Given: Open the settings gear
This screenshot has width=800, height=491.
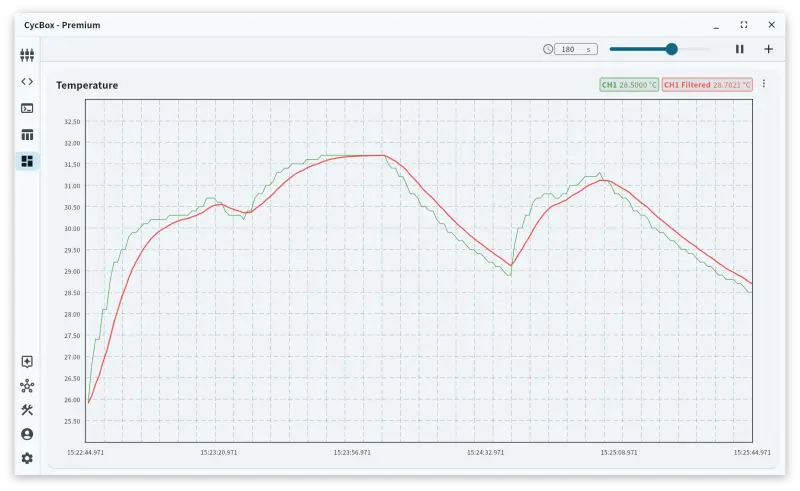Looking at the screenshot, I should pyautogui.click(x=27, y=458).
